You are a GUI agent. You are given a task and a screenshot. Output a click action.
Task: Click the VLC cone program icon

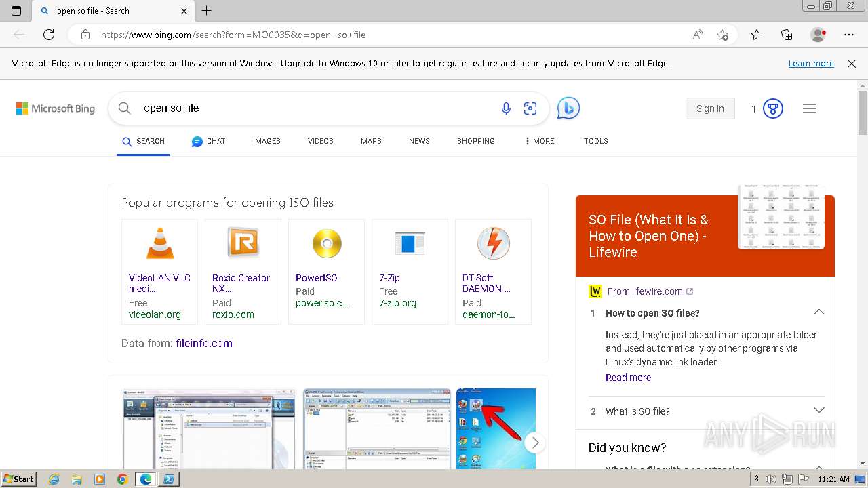point(160,243)
